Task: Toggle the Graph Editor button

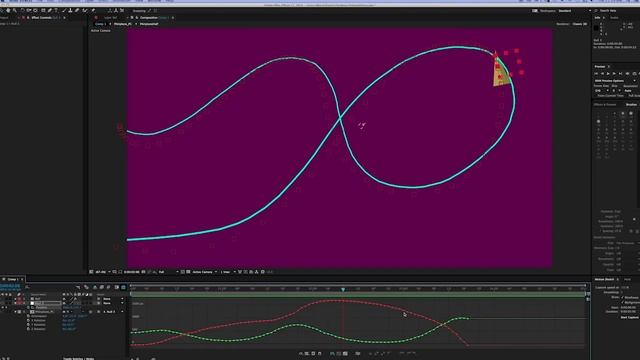Action: [x=123, y=288]
